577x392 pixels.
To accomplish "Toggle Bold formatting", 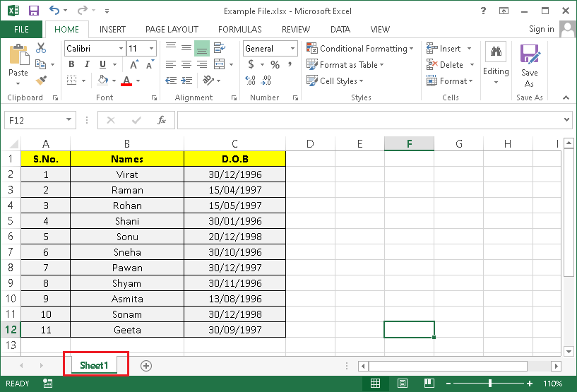I will [x=71, y=64].
